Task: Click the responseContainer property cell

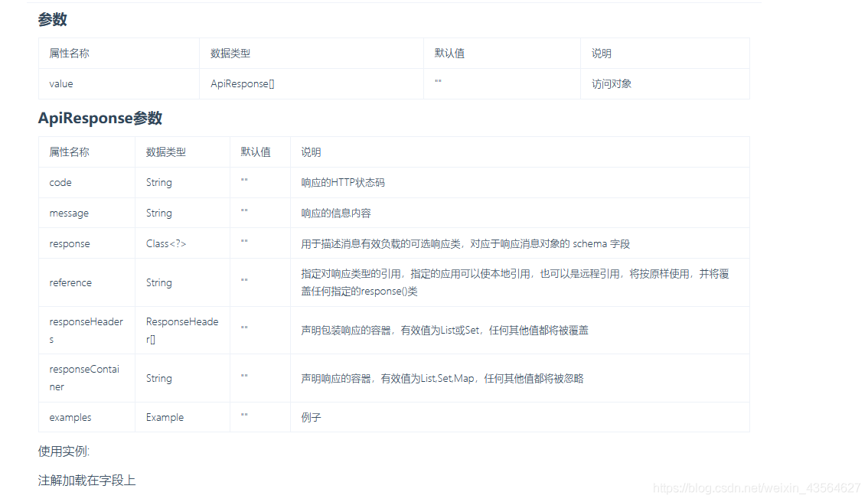Action: [x=84, y=377]
